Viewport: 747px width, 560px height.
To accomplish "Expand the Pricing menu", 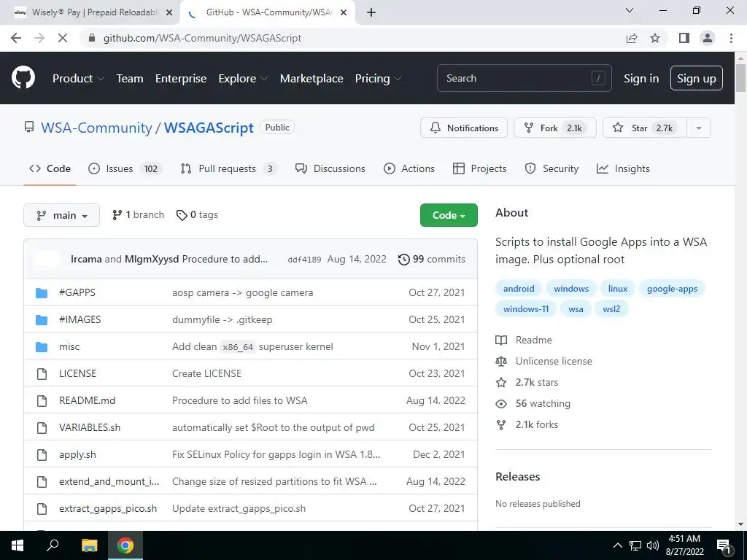I will tap(379, 79).
